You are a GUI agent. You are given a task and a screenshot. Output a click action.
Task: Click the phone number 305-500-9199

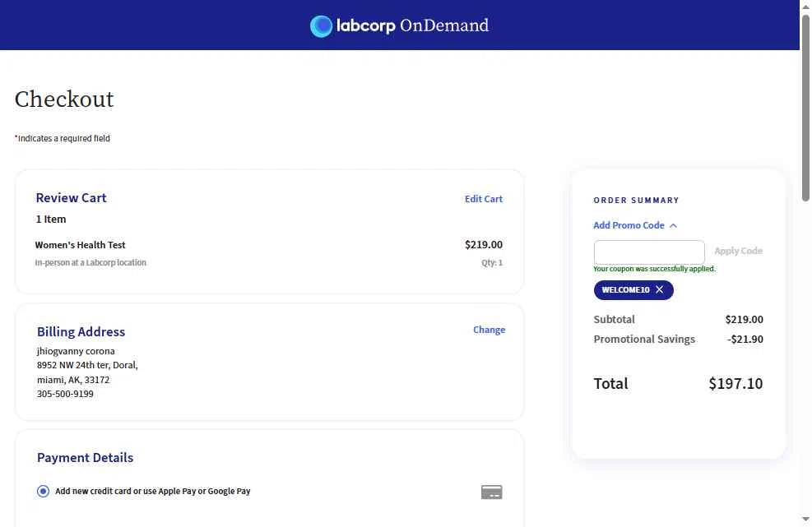tap(65, 394)
